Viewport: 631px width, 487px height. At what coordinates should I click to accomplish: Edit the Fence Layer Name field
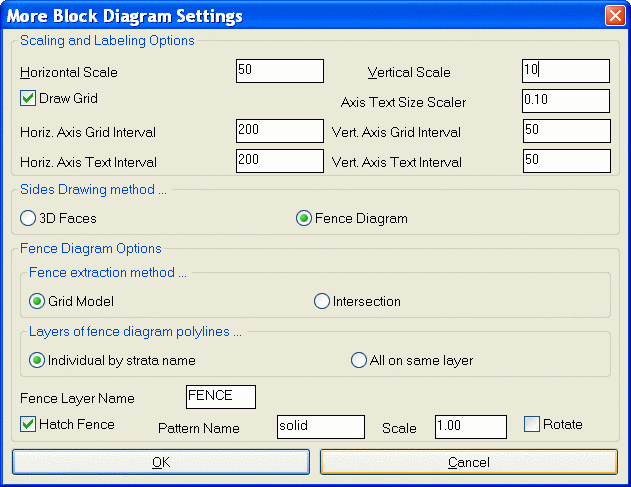click(x=221, y=397)
